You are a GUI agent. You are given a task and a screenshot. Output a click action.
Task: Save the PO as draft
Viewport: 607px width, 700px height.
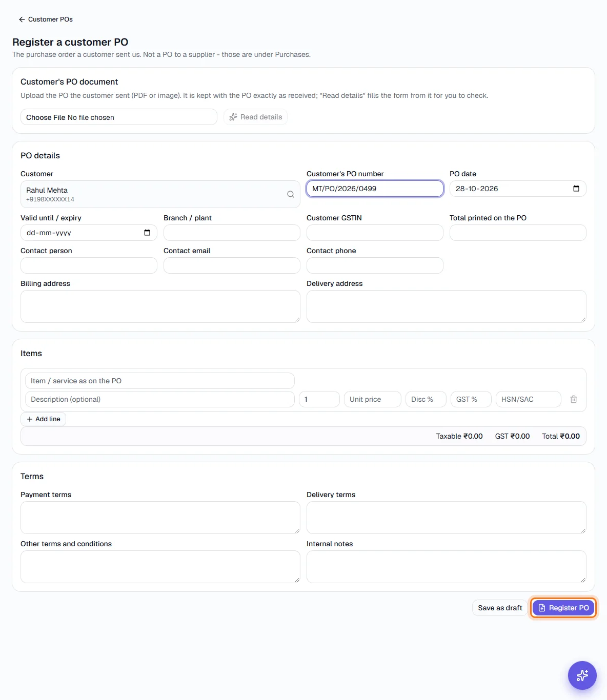(x=500, y=608)
